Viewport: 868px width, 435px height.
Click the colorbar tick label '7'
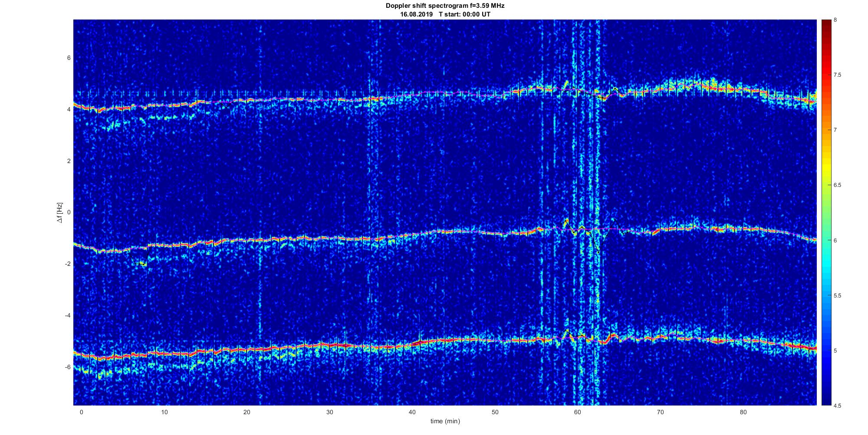pyautogui.click(x=835, y=130)
